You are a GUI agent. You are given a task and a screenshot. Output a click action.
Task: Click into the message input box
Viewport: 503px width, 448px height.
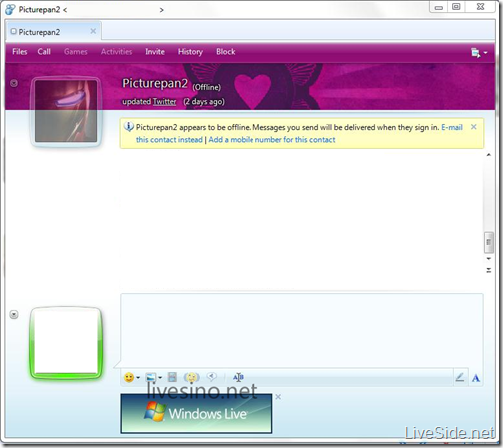301,330
